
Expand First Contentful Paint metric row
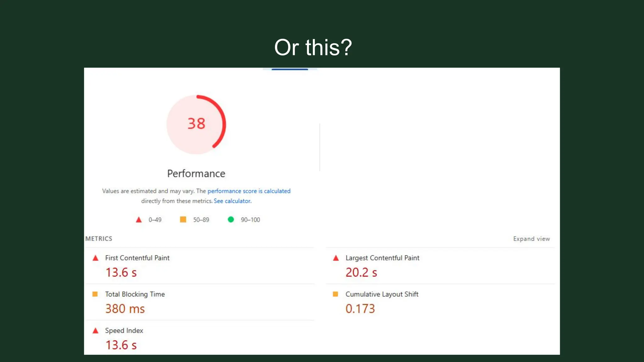point(137,258)
